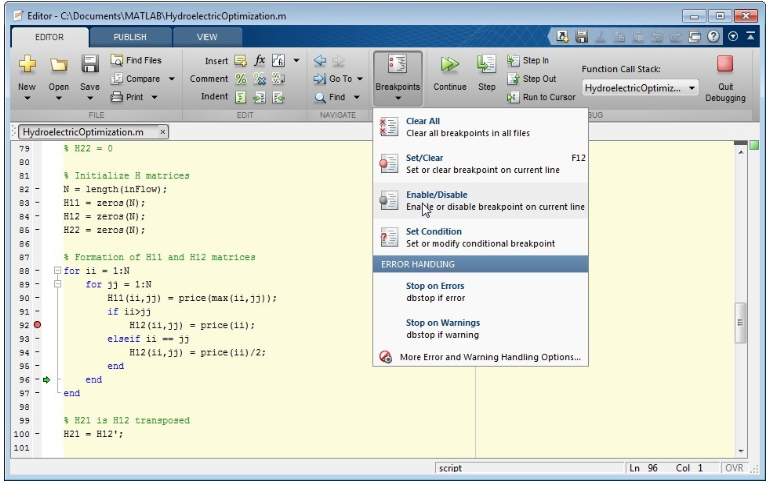767x482 pixels.
Task: Open the Compare dropdown arrow
Action: coord(172,79)
